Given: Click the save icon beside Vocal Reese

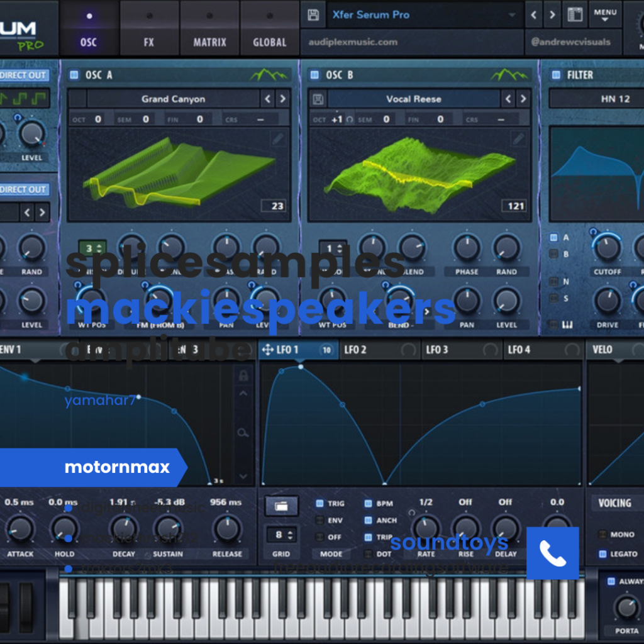Looking at the screenshot, I should coord(318,99).
